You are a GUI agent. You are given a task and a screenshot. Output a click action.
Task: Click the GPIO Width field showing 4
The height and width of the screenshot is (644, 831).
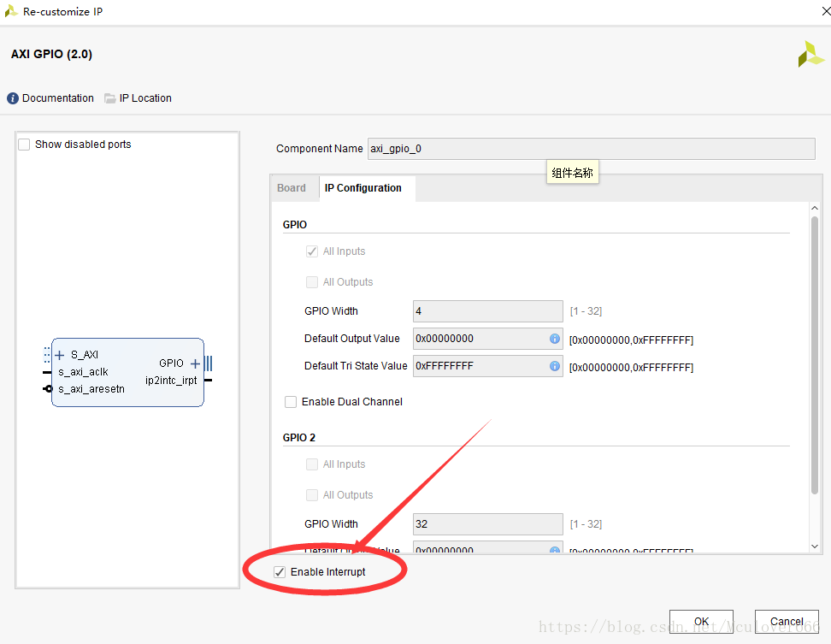tap(487, 311)
